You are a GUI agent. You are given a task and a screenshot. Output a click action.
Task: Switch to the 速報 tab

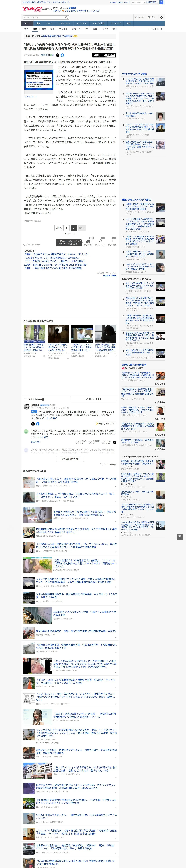[38, 24]
